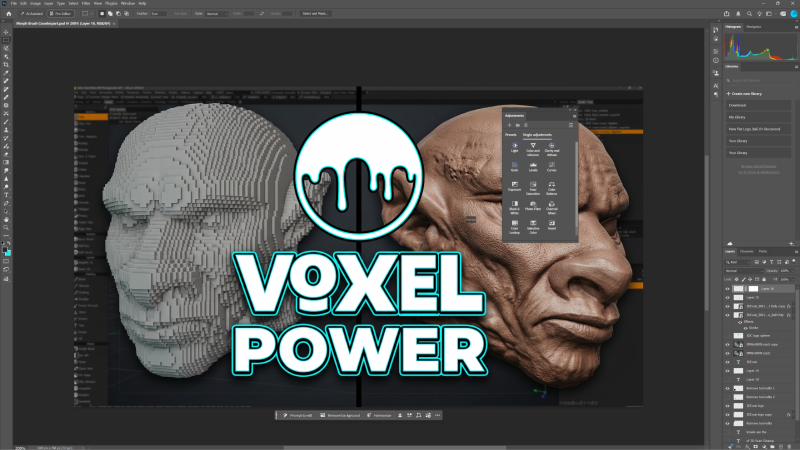Image resolution: width=800 pixels, height=450 pixels.
Task: Show the hidden Layer 19 text layer
Action: [728, 380]
